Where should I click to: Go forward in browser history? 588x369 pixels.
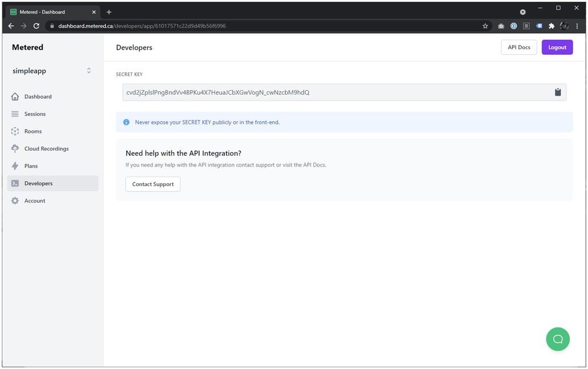(x=23, y=26)
